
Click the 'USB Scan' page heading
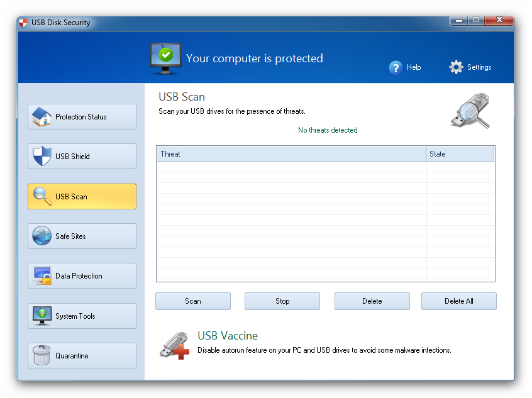(x=182, y=97)
